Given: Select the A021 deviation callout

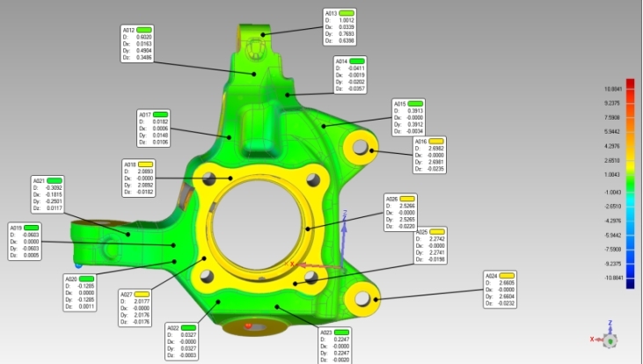Looking at the screenshot, I should pos(48,193).
